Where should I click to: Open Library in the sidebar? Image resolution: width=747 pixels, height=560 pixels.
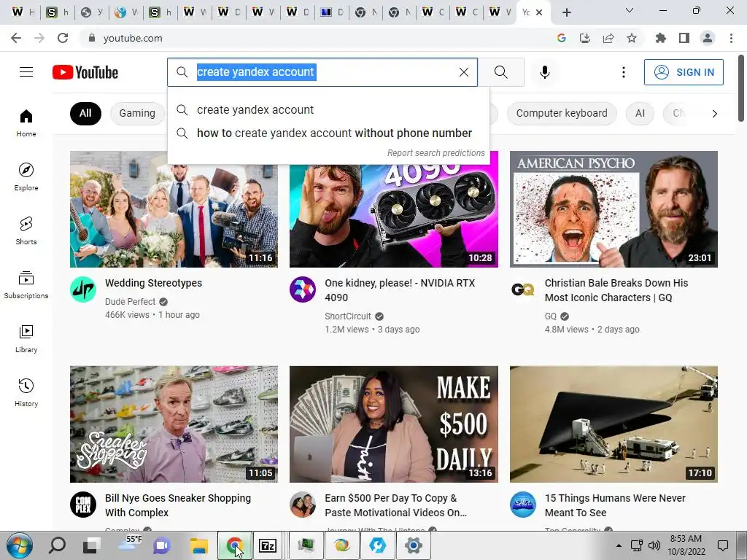(x=26, y=338)
